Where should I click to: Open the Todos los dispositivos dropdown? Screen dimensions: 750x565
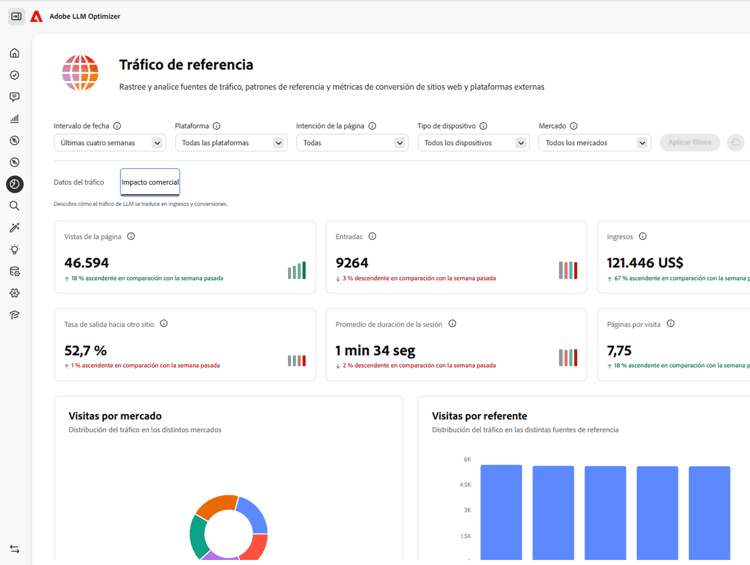point(474,143)
